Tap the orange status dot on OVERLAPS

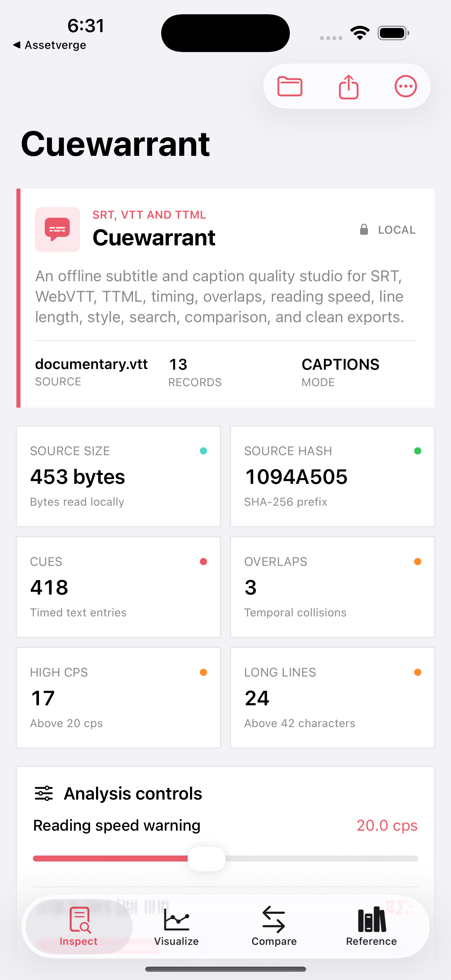pyautogui.click(x=418, y=561)
